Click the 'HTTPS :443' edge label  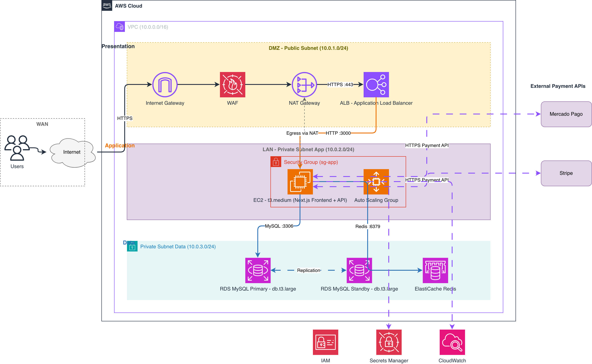point(340,84)
